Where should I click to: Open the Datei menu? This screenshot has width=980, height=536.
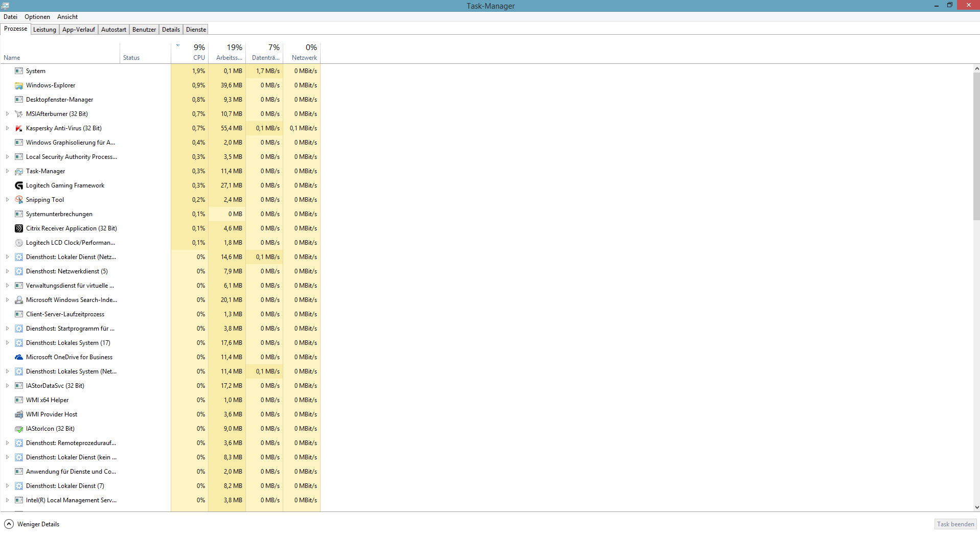pyautogui.click(x=10, y=17)
